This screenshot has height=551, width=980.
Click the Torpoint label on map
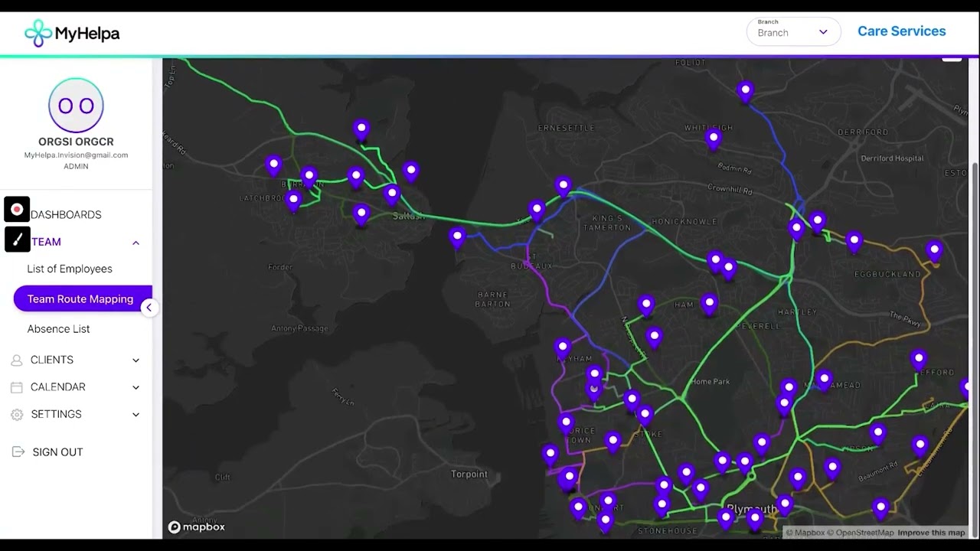coord(469,474)
